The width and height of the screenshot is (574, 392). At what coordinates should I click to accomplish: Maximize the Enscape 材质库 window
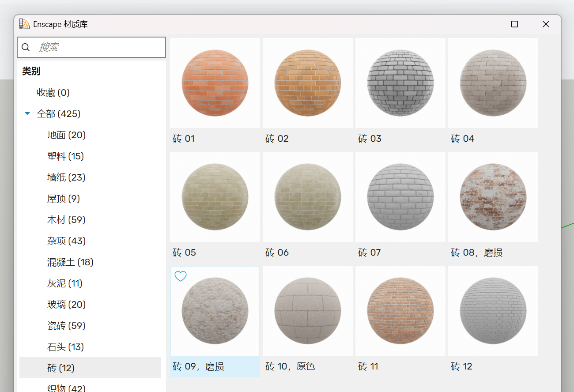tap(514, 24)
